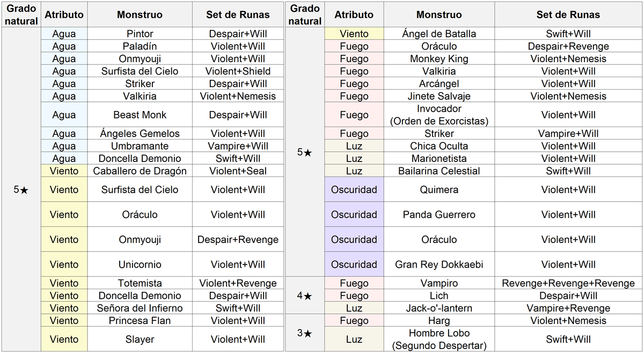This screenshot has height=353, width=644.
Task: Click the Jack-o'-lantern monster cell
Action: tap(439, 308)
